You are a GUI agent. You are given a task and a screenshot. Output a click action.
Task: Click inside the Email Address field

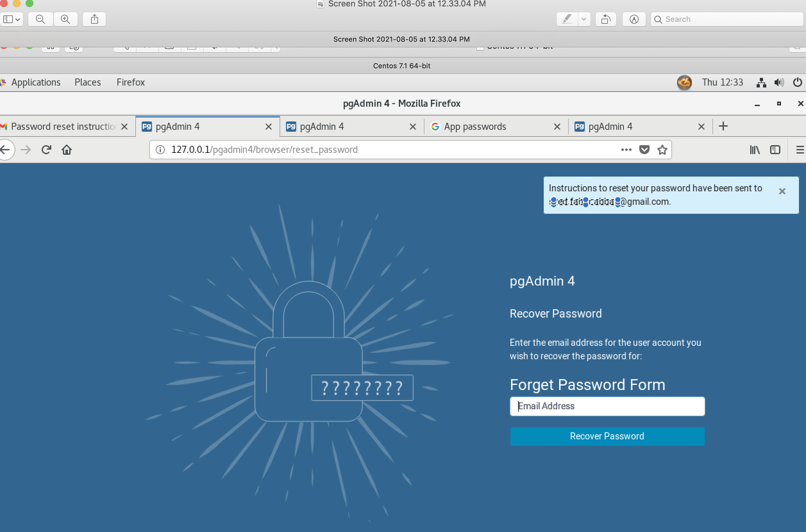(607, 406)
